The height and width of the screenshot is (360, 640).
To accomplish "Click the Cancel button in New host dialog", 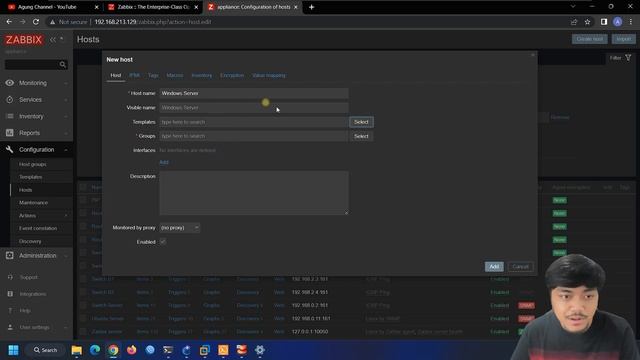I will [x=520, y=267].
